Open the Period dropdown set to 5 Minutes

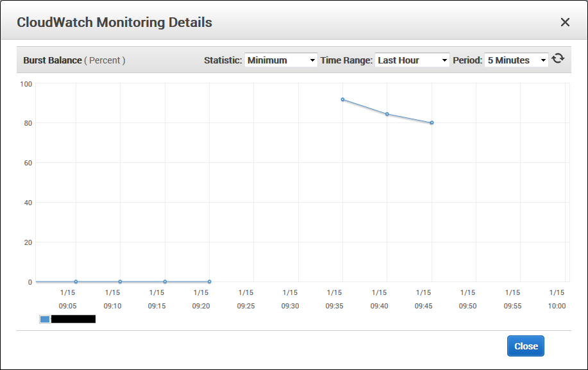coord(516,60)
